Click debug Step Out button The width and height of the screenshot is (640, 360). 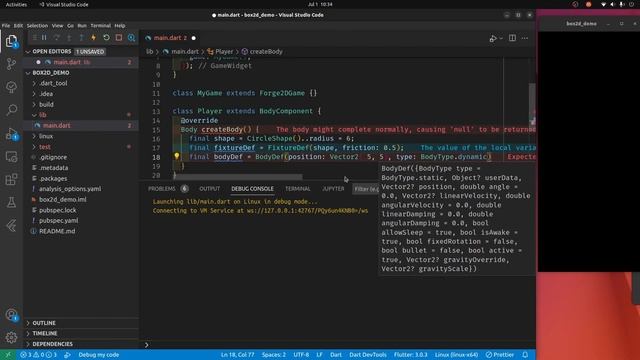pos(81,38)
